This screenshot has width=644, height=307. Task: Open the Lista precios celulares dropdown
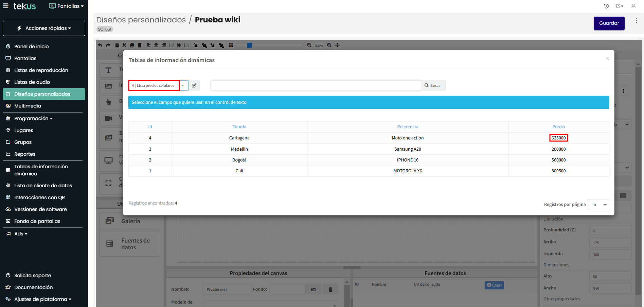point(183,85)
